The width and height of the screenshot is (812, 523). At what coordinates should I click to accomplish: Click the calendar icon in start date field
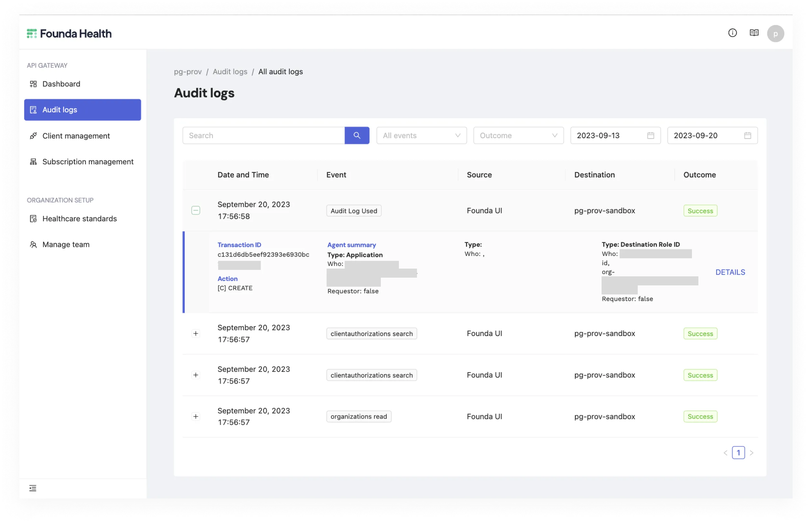(650, 136)
